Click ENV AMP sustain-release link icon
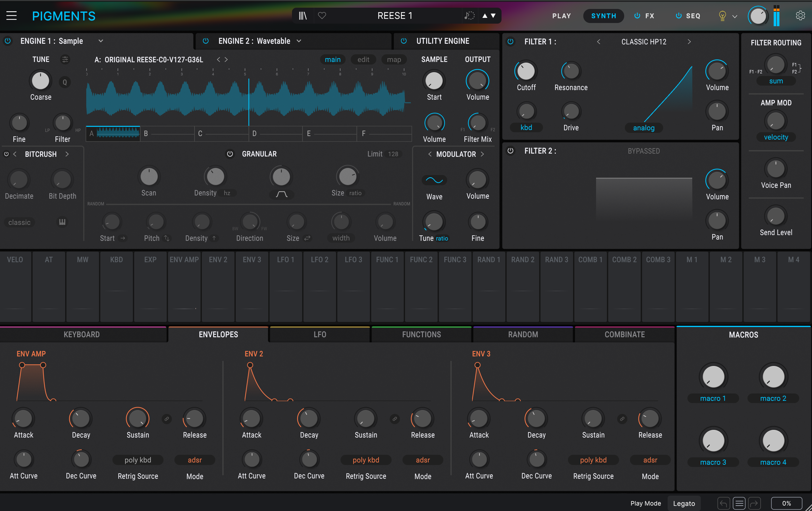 (x=166, y=419)
